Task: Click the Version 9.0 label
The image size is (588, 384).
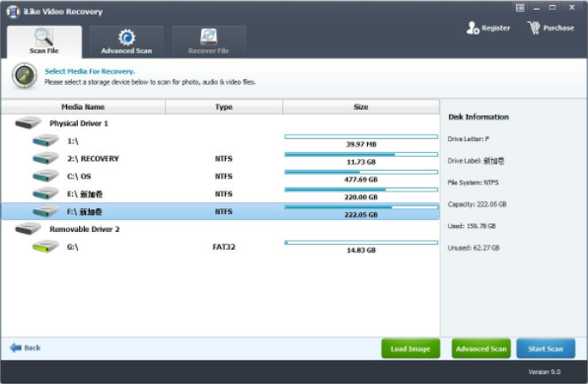Action: [545, 372]
